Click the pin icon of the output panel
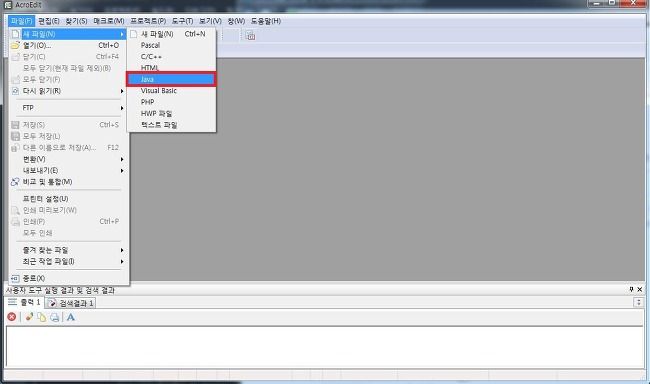650x384 pixels. pyautogui.click(x=631, y=289)
